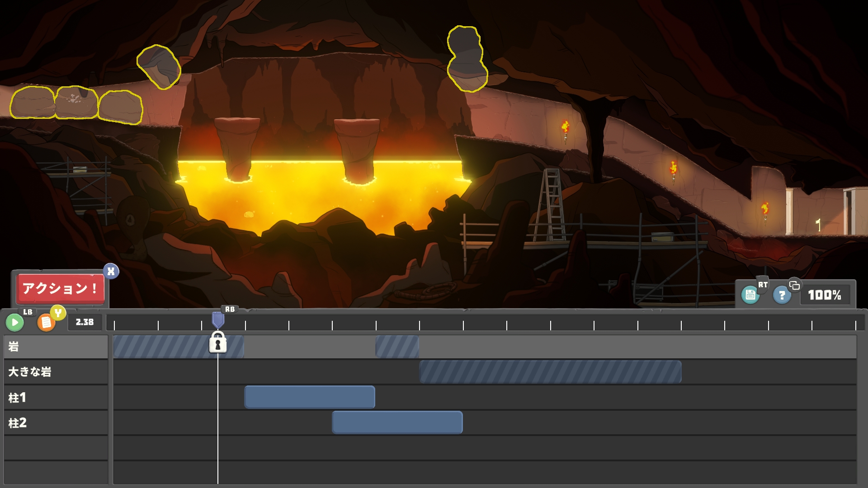Select the 岩 track row
The height and width of the screenshot is (488, 868).
[56, 347]
